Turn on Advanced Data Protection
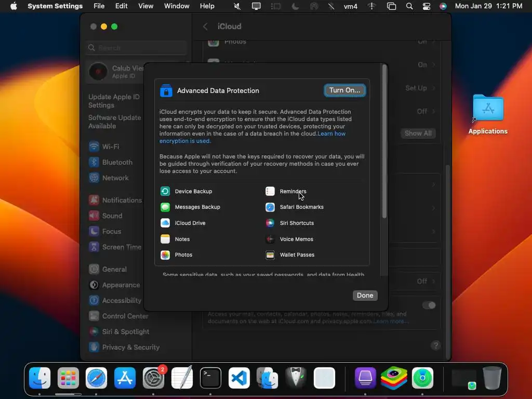The image size is (532, 399). point(345,90)
